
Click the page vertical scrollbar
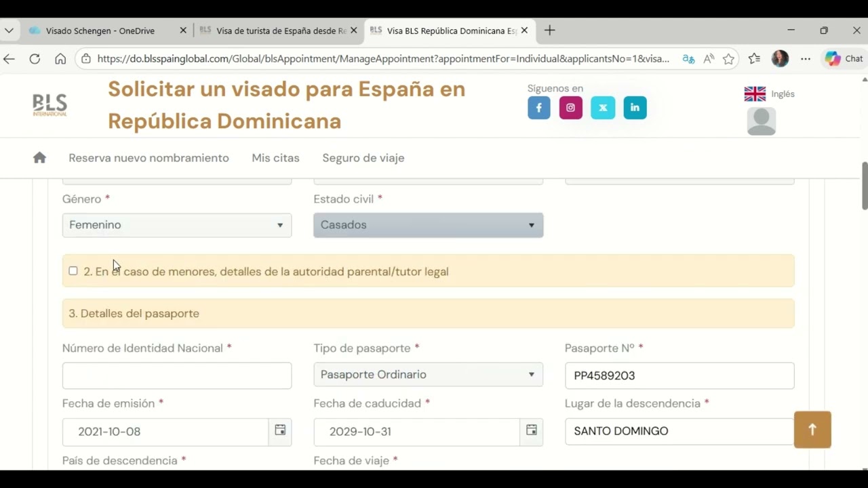click(x=865, y=186)
